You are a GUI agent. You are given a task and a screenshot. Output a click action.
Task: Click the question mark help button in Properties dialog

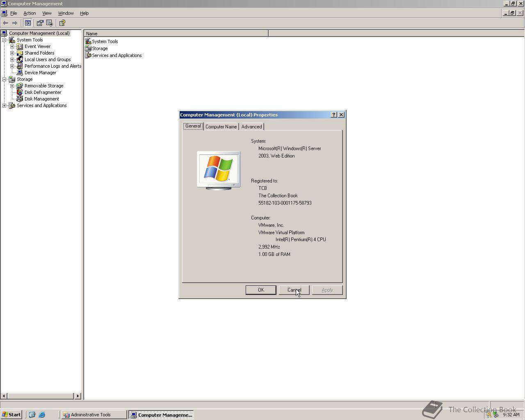334,115
